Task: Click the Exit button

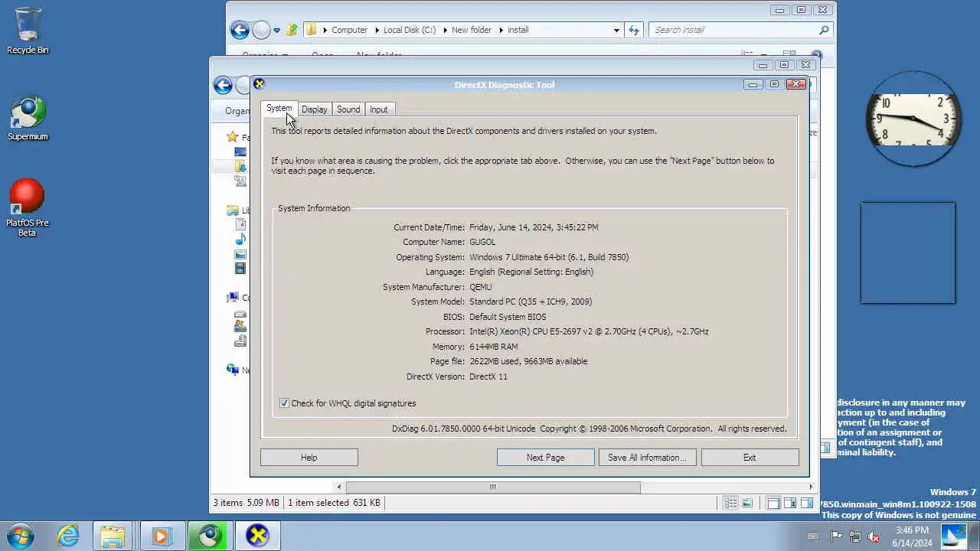Action: 750,458
